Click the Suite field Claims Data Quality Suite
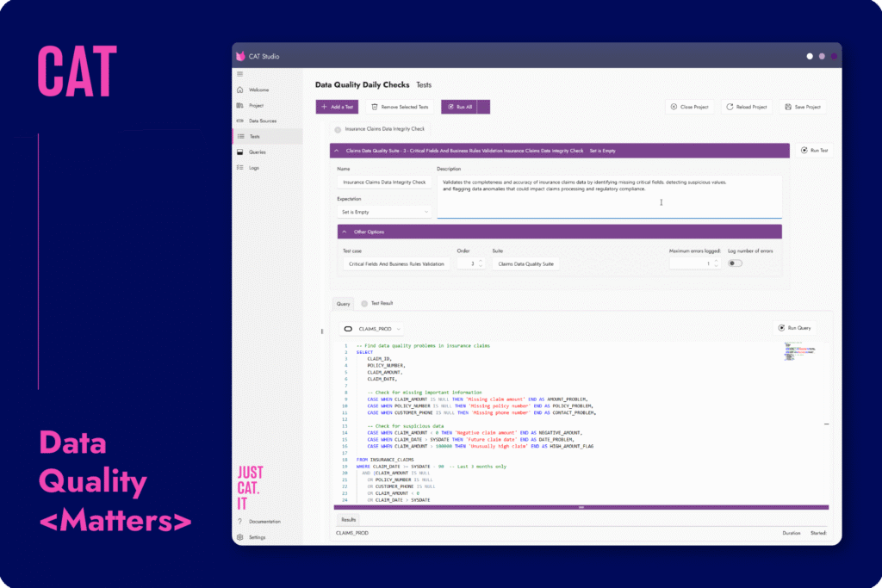The image size is (882, 588). (525, 263)
